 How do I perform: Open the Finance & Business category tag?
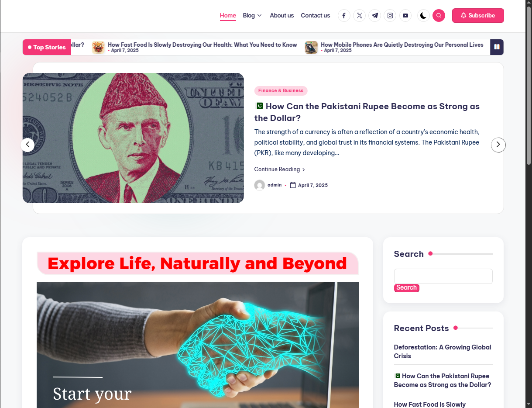[x=281, y=91]
